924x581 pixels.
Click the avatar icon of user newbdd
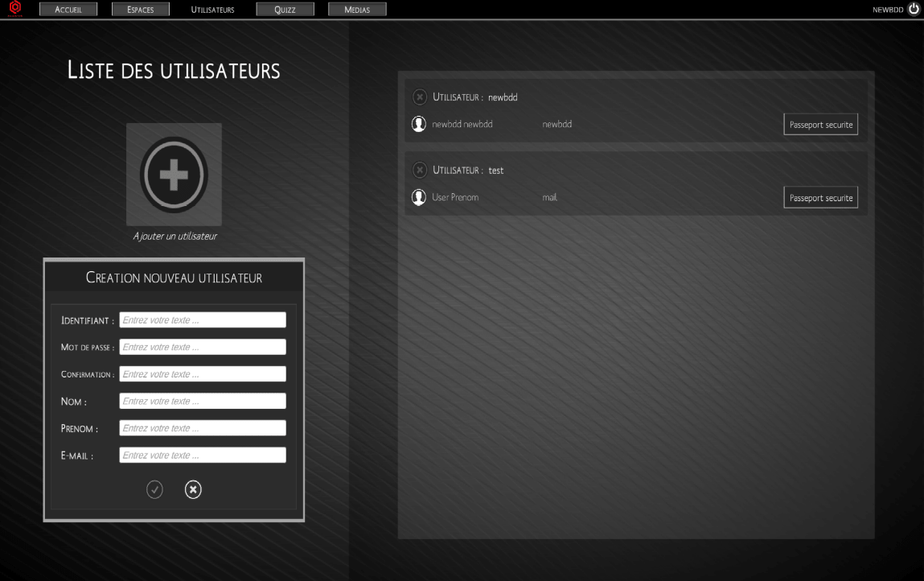(418, 124)
